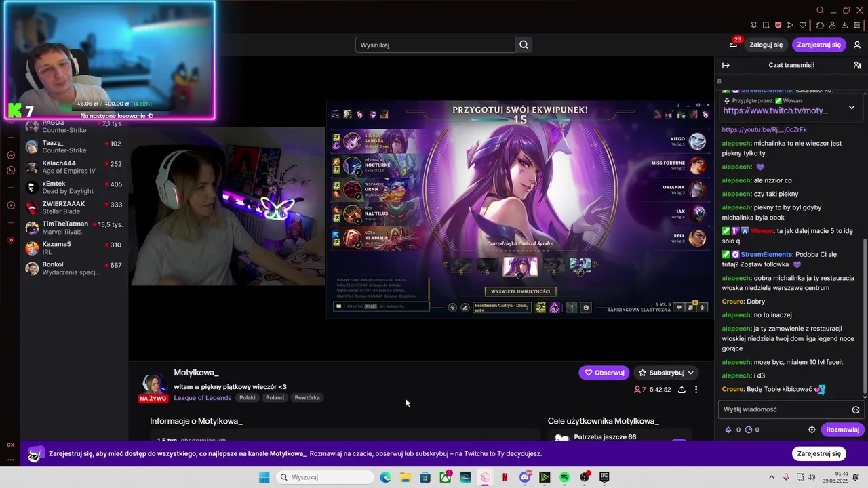Open the Twitch user account menu icon
Image resolution: width=868 pixels, height=488 pixels.
pyautogui.click(x=857, y=45)
